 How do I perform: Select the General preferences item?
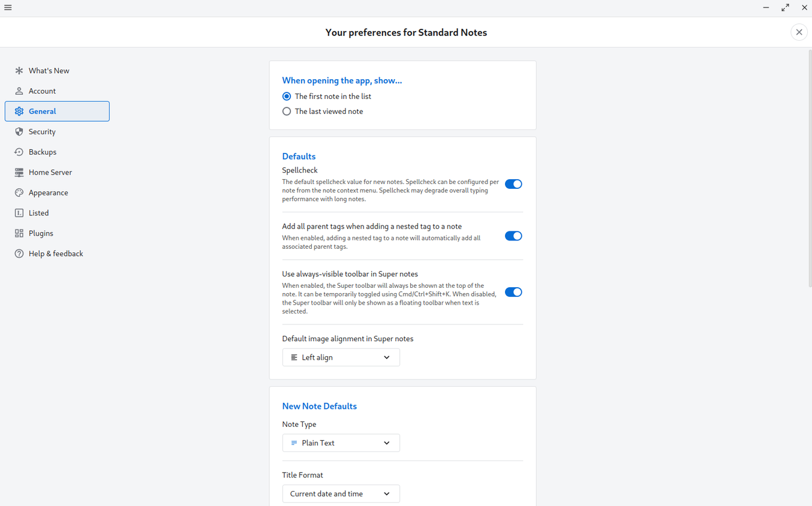pyautogui.click(x=57, y=112)
